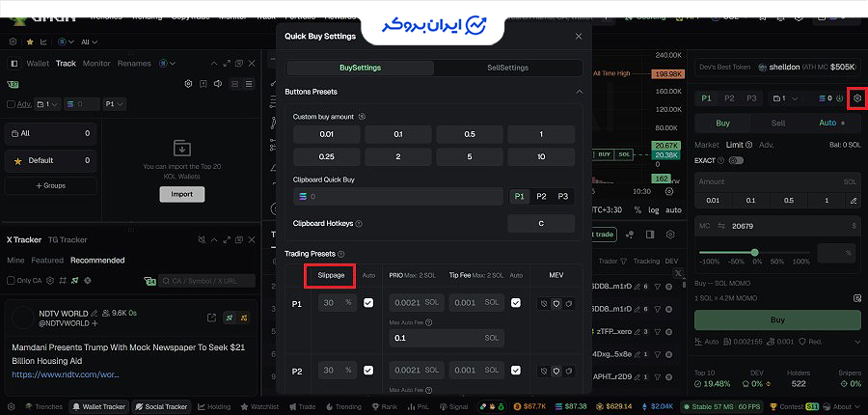Screen dimensions: 868x415
Task: Toggle P1 tip fee Auto checkbox
Action: point(516,303)
